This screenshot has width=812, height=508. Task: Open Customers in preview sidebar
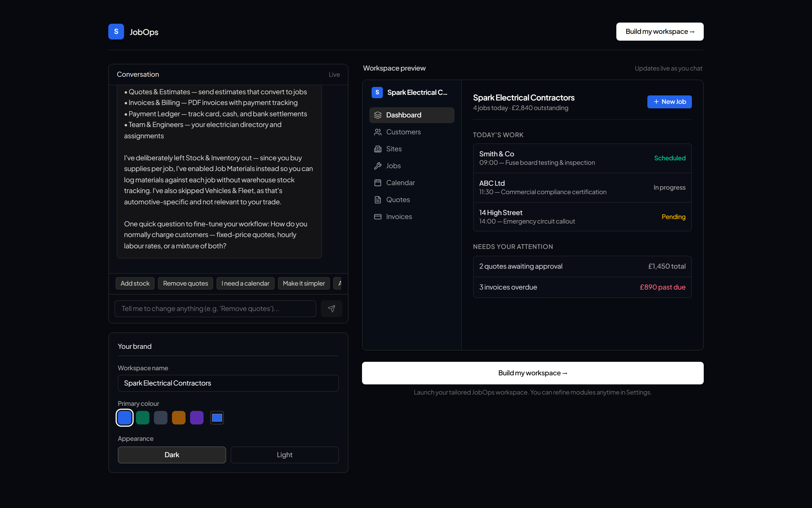412,132
